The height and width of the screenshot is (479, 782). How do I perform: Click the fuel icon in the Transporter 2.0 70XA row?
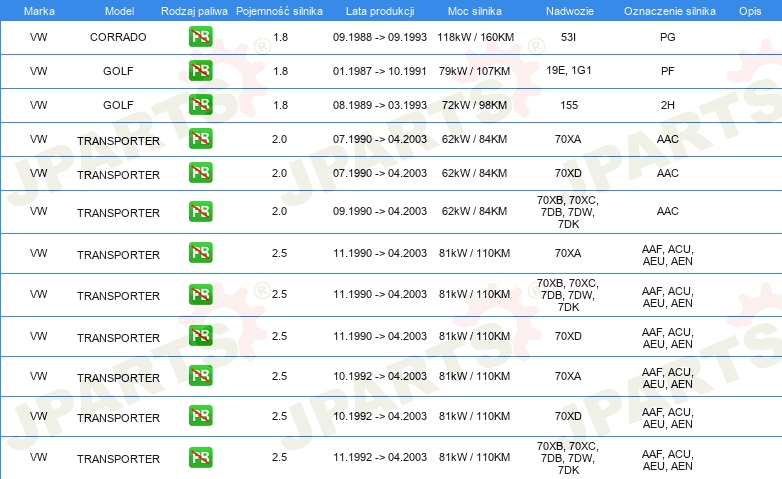(200, 138)
